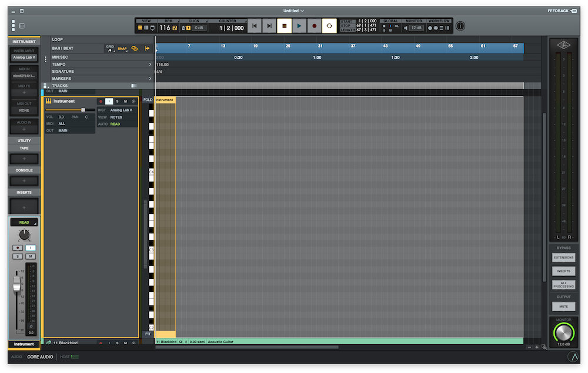Viewport: 588px width, 373px height.
Task: Click the piano icon on Instrument track
Action: 49,101
